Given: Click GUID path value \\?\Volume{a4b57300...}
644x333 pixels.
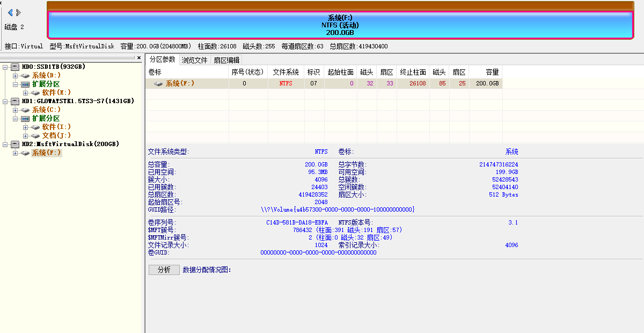Looking at the screenshot, I should [x=338, y=210].
